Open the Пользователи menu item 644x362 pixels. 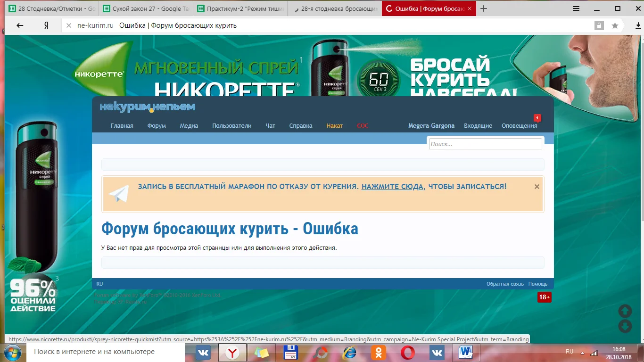coord(232,126)
